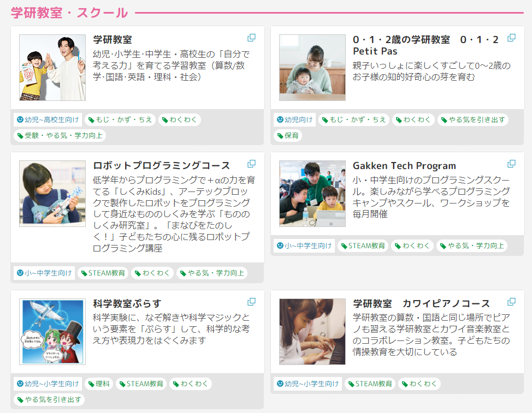The image size is (532, 413).
Task: Select the 保育 tag under Petit Pas
Action: (288, 135)
